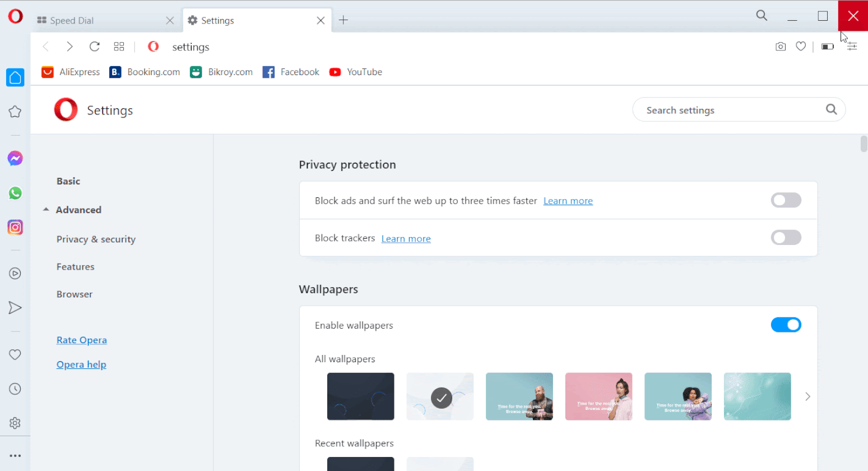This screenshot has height=471, width=868.
Task: Open Instagram sidebar panel
Action: tap(15, 227)
